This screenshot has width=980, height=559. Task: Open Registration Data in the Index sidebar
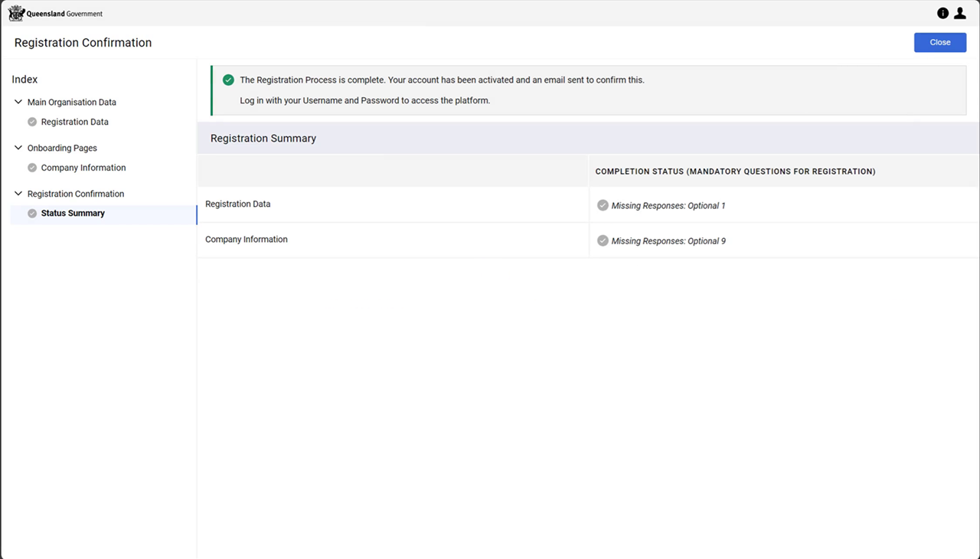click(74, 122)
